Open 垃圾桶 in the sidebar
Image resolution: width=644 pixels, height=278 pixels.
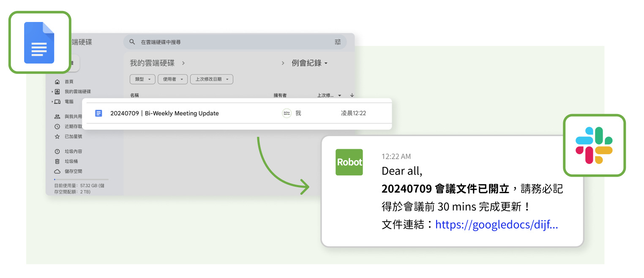(x=71, y=161)
